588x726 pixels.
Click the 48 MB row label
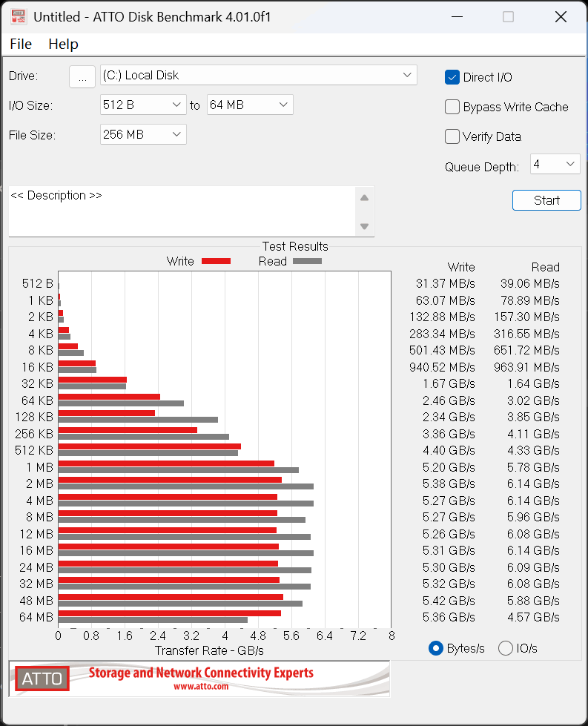[36, 601]
